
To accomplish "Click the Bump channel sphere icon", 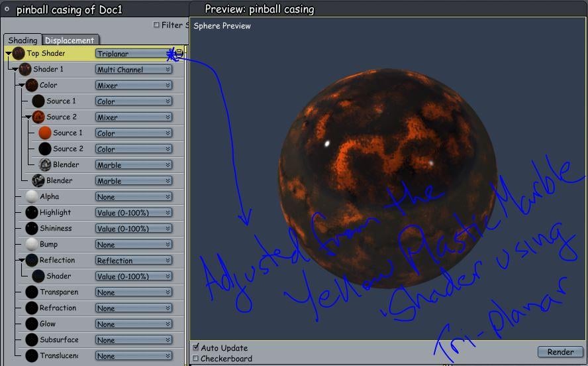I will click(x=32, y=244).
